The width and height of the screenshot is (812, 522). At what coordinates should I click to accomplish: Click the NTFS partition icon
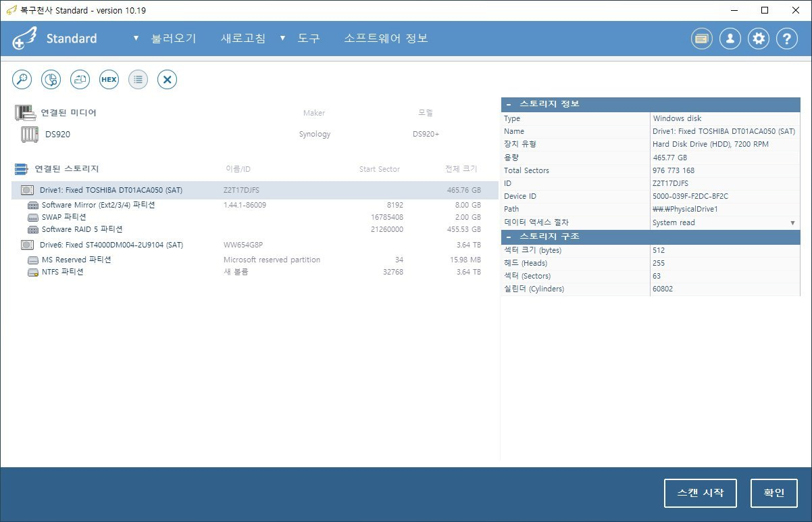tap(33, 272)
